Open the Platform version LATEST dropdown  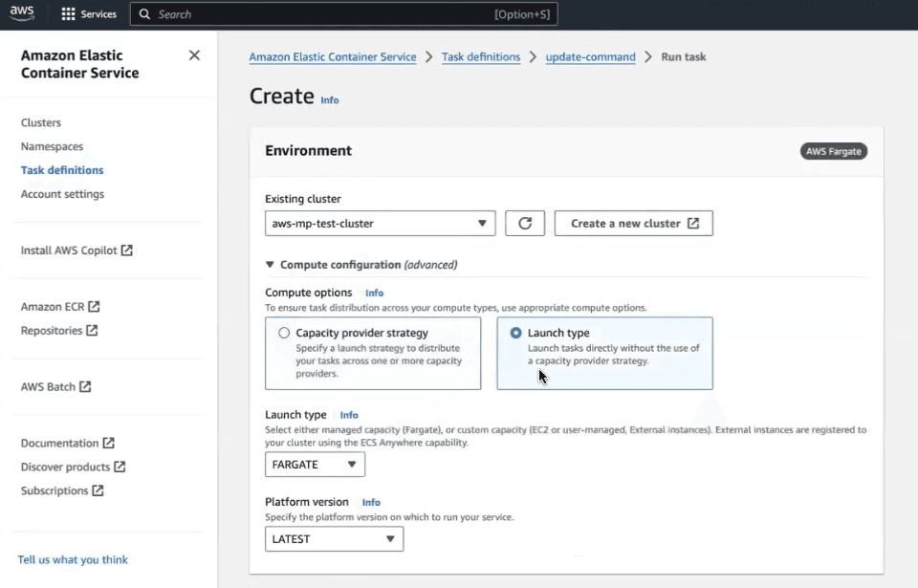point(334,539)
